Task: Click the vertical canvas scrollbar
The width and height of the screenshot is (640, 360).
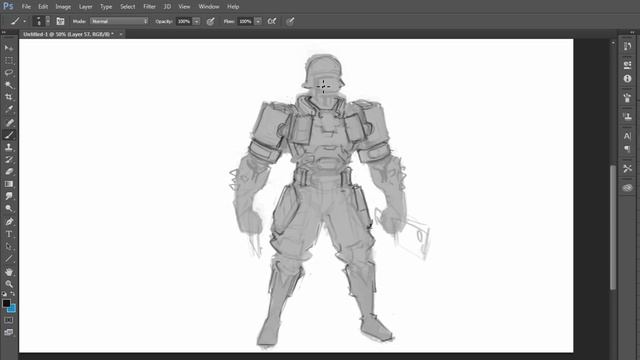Action: 613,228
